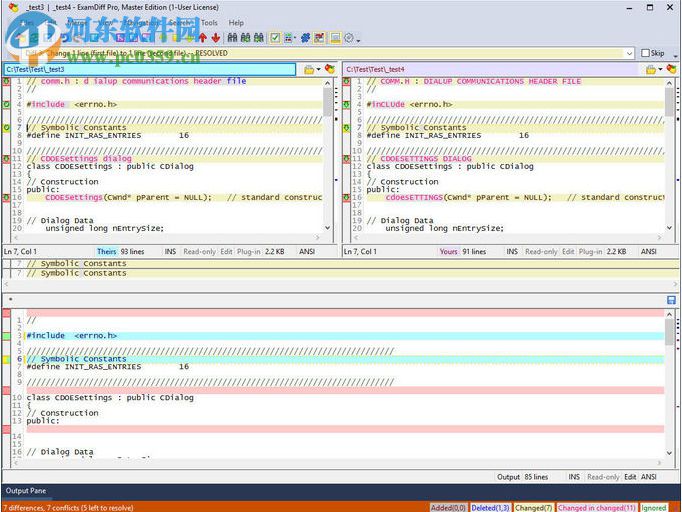This screenshot has width=682, height=512.
Task: Click the red up arrow previous-difference icon
Action: coord(203,38)
